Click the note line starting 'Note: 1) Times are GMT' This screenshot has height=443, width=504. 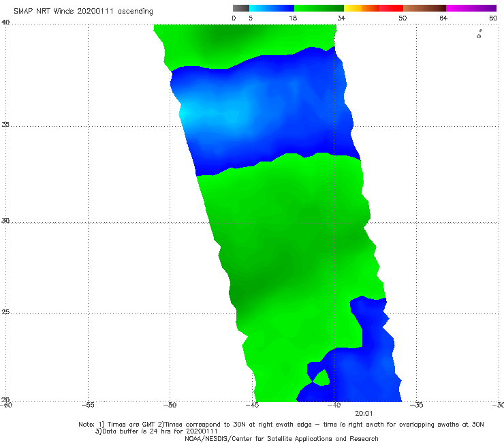click(x=281, y=425)
